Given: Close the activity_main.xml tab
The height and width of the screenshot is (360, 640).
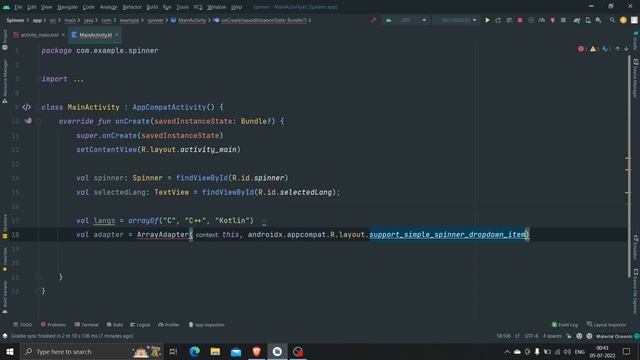Looking at the screenshot, I should 63,35.
